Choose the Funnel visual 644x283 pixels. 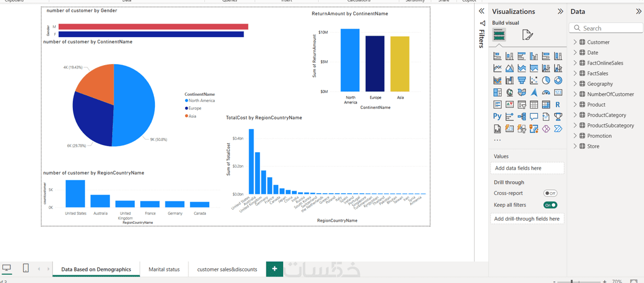[x=521, y=80]
